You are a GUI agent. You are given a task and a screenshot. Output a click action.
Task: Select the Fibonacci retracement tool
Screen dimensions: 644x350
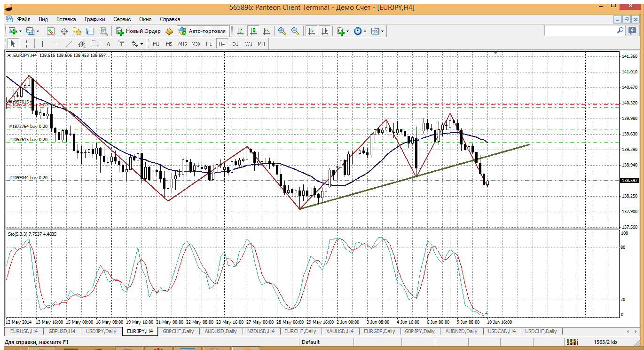[x=95, y=44]
